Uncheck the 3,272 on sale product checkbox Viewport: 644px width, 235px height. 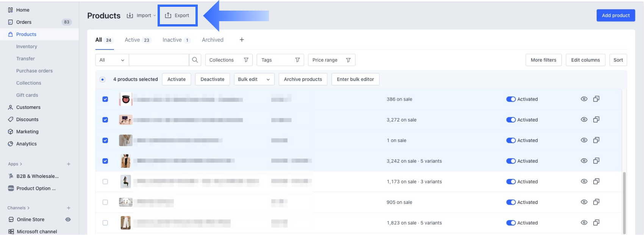105,120
